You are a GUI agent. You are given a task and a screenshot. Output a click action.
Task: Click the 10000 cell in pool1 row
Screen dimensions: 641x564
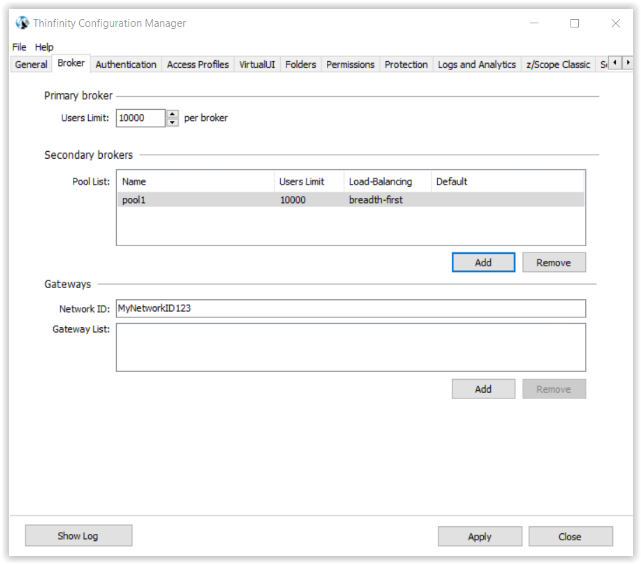[x=293, y=200]
